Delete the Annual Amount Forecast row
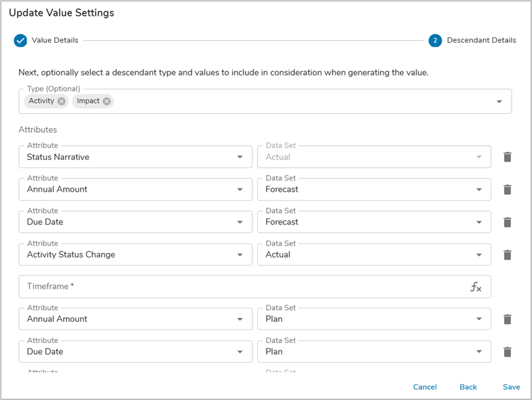The width and height of the screenshot is (532, 400). [507, 189]
